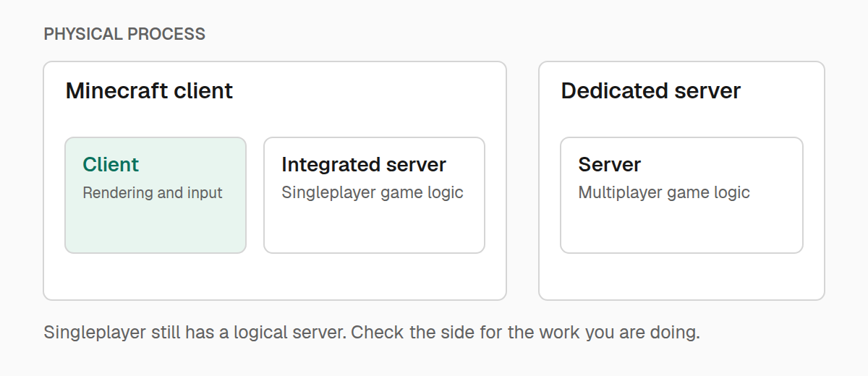Choose the Server card for multiplayer logic

pyautogui.click(x=681, y=195)
